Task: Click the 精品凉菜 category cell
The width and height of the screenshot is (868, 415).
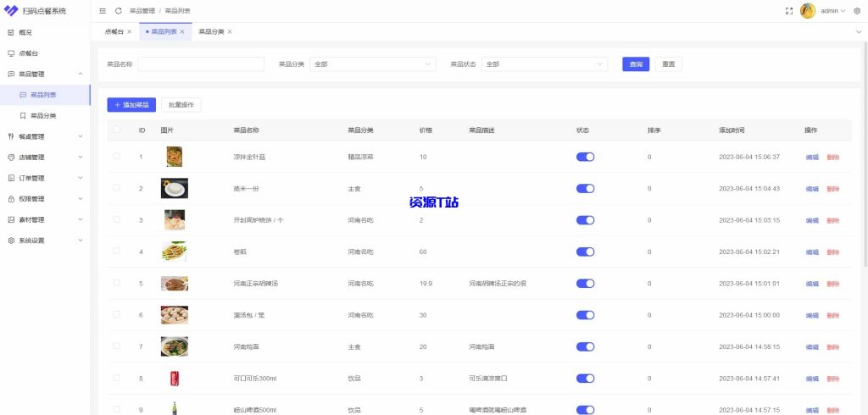Action: pyautogui.click(x=360, y=158)
